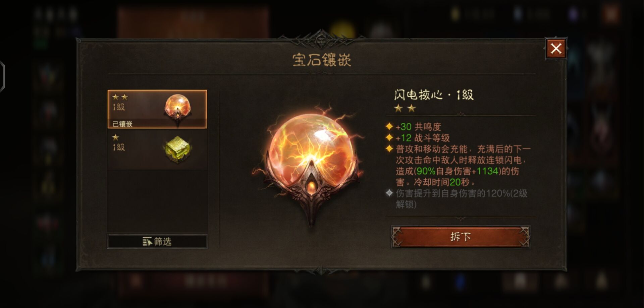Open the 筛选 filter options
Viewport: 644px width, 308px height.
click(x=157, y=241)
